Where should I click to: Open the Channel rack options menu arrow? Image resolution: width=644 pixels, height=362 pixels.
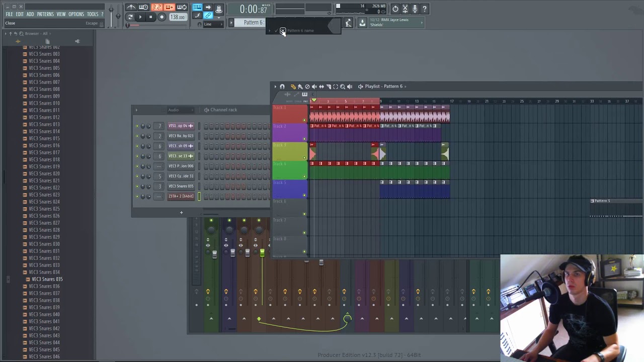point(136,110)
